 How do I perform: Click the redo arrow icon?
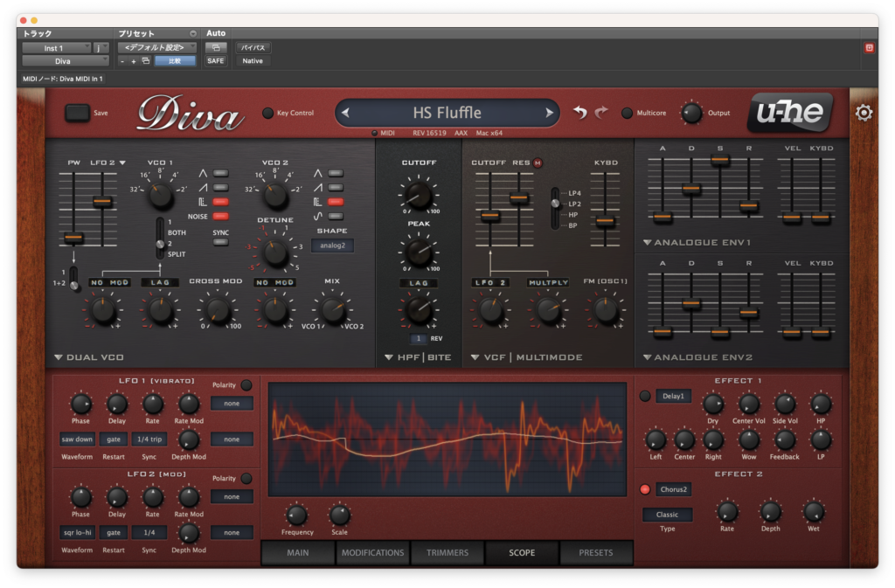(x=601, y=113)
